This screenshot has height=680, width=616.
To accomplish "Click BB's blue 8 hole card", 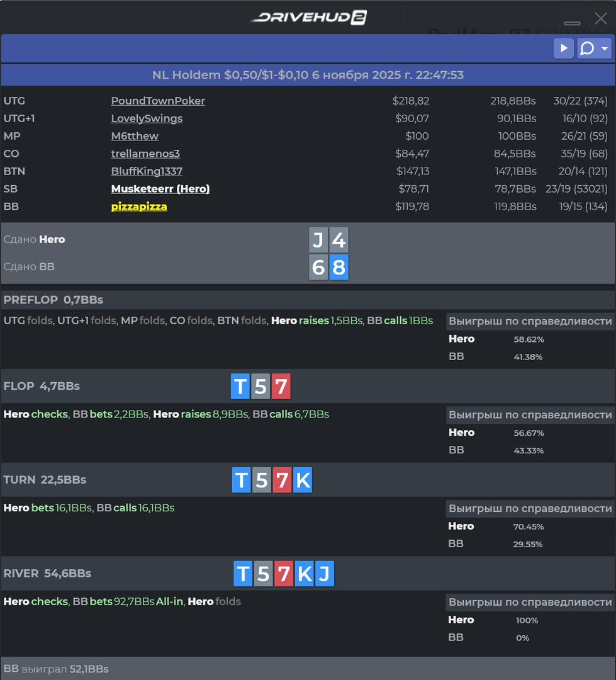I will 339,267.
